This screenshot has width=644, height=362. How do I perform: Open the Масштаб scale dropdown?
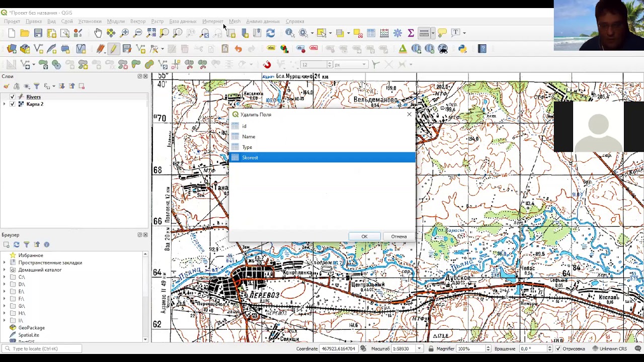click(x=419, y=349)
